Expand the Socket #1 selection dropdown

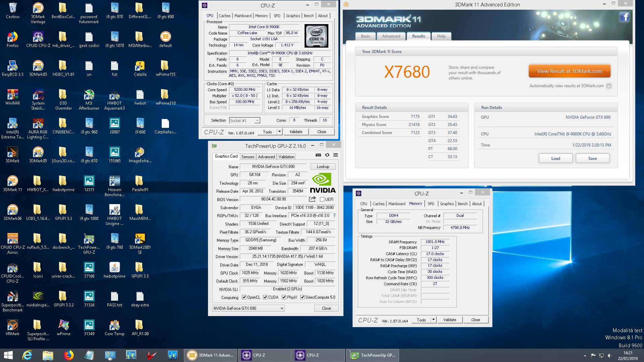click(257, 121)
